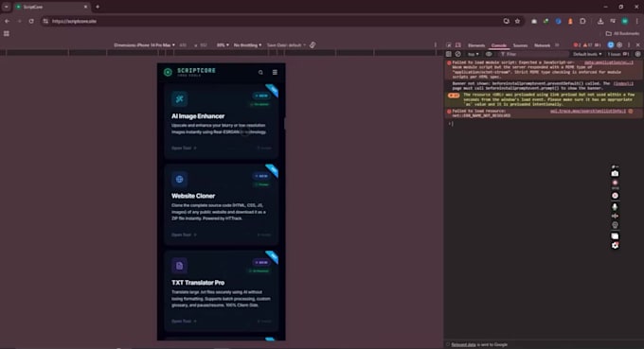
Task: Open the No throttling dropdown
Action: pos(247,45)
